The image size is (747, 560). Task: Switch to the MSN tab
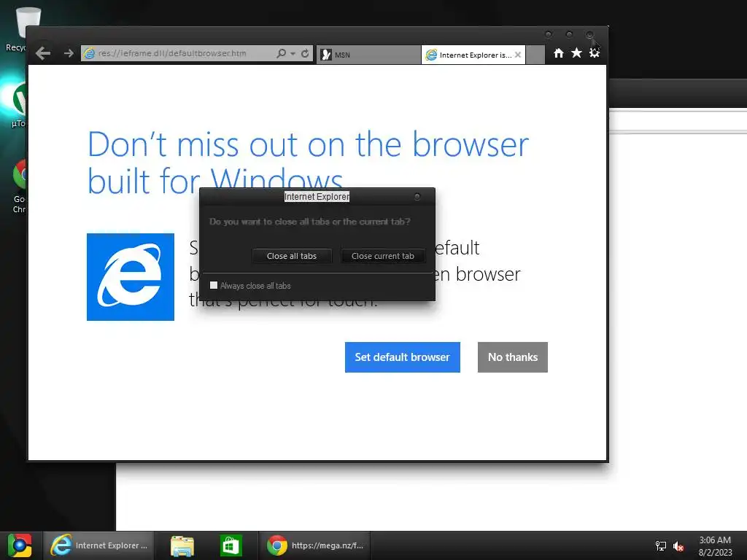click(368, 55)
